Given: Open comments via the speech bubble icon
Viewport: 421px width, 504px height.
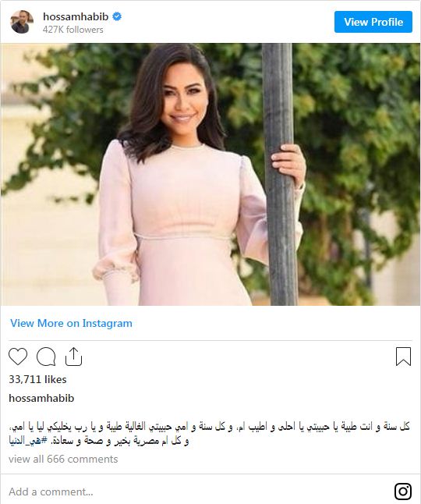Looking at the screenshot, I should pos(46,357).
